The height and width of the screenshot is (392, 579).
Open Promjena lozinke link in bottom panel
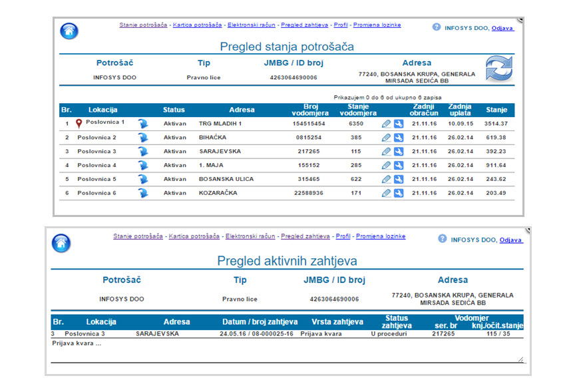(x=381, y=236)
